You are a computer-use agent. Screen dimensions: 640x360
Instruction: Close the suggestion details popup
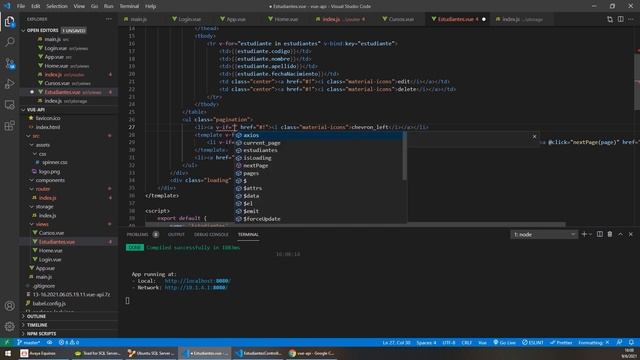click(x=534, y=136)
